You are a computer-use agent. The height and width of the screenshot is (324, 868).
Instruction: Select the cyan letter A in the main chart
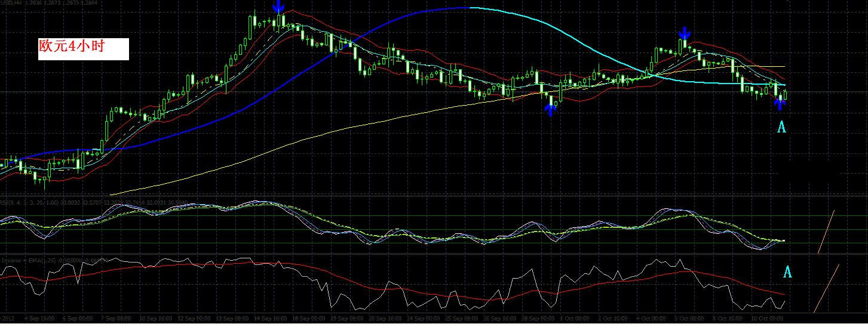(x=781, y=126)
